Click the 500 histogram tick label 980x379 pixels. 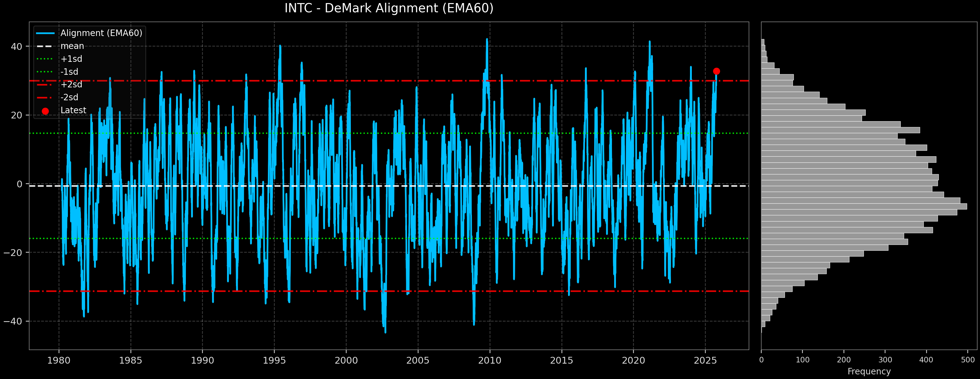point(968,360)
